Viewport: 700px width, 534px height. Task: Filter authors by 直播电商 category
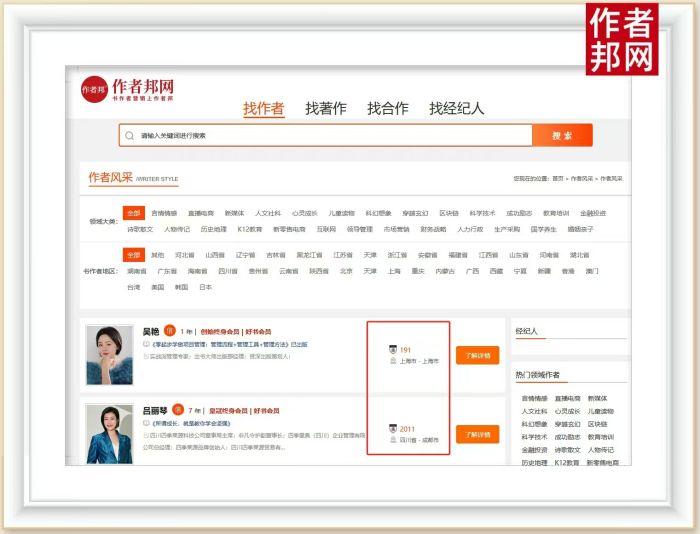click(x=201, y=213)
